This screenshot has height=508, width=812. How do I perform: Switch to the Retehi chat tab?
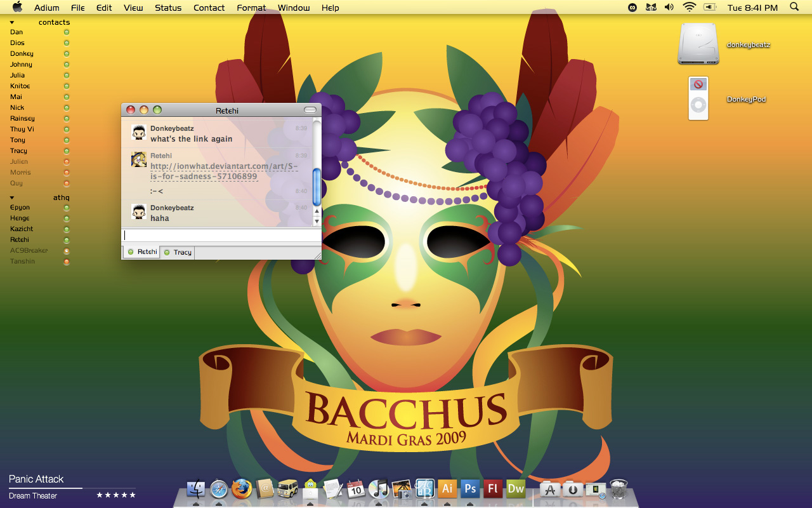click(x=141, y=252)
